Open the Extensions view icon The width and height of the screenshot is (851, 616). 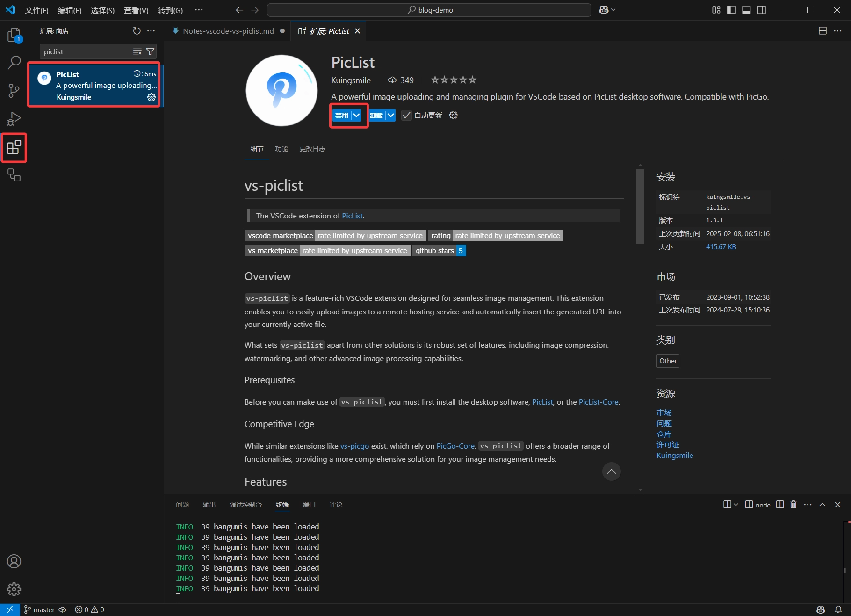pos(14,147)
